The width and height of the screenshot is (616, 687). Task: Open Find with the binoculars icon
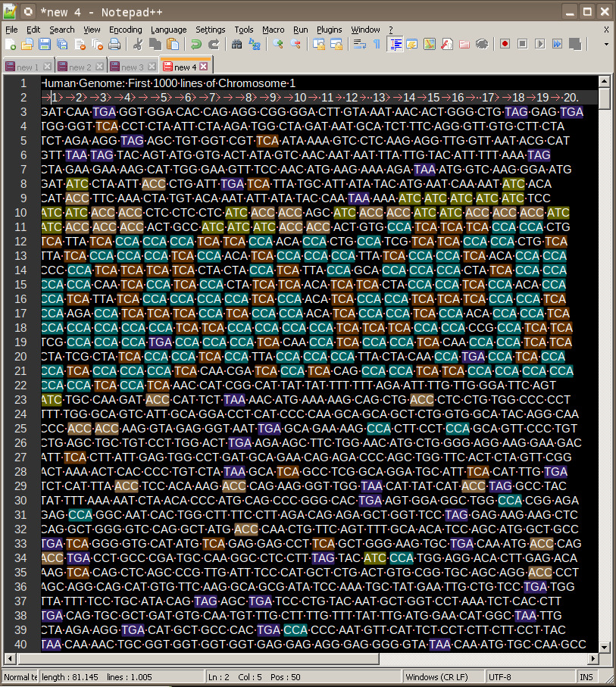(x=236, y=45)
